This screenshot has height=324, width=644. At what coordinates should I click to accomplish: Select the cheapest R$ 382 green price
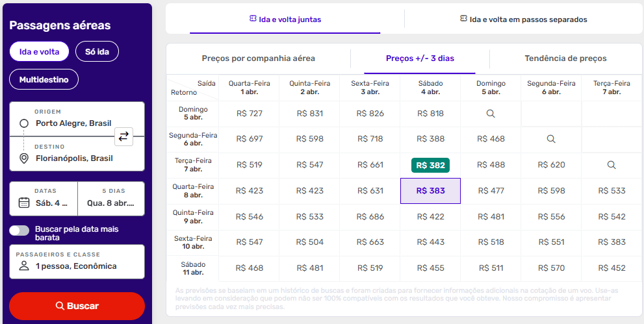pyautogui.click(x=430, y=165)
